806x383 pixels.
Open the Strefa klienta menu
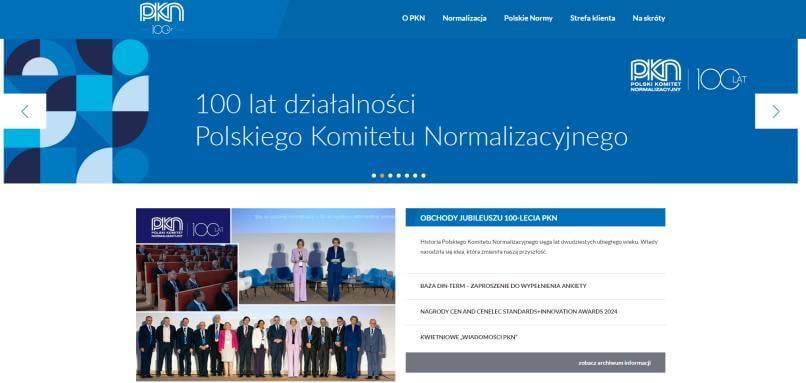pos(592,18)
